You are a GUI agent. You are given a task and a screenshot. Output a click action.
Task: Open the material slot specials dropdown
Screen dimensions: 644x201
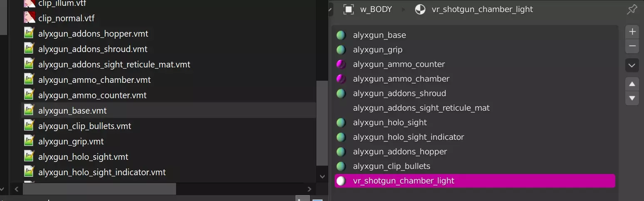pyautogui.click(x=632, y=65)
